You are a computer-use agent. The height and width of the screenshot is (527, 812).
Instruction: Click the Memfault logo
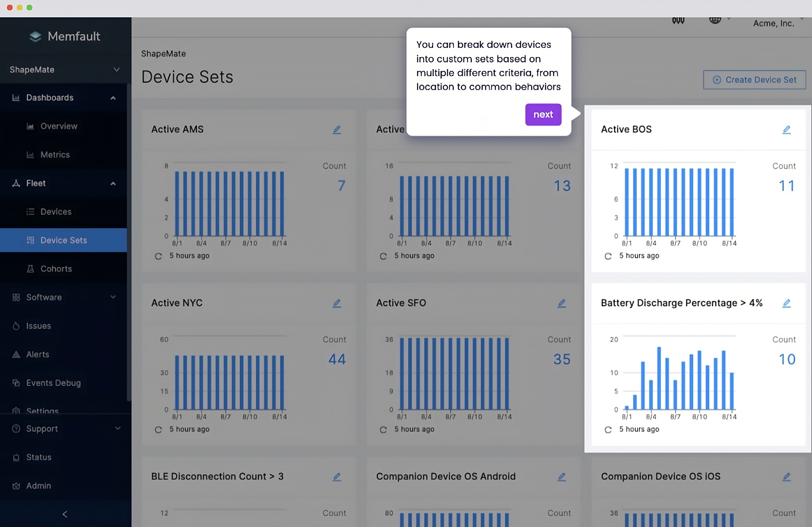click(x=65, y=36)
